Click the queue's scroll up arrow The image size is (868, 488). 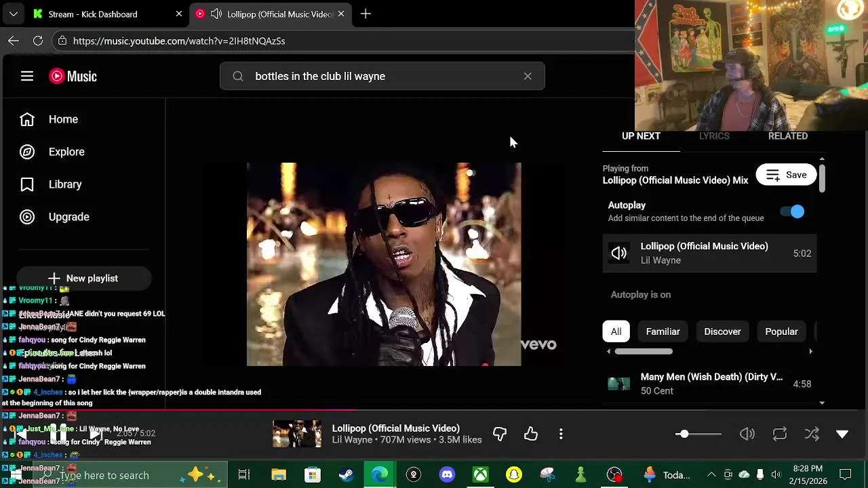tap(822, 159)
